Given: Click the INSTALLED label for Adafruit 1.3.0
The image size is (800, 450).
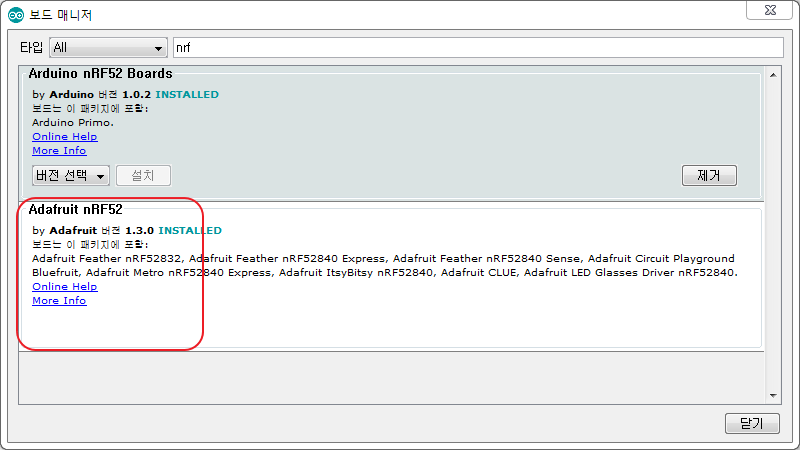Looking at the screenshot, I should tap(190, 230).
